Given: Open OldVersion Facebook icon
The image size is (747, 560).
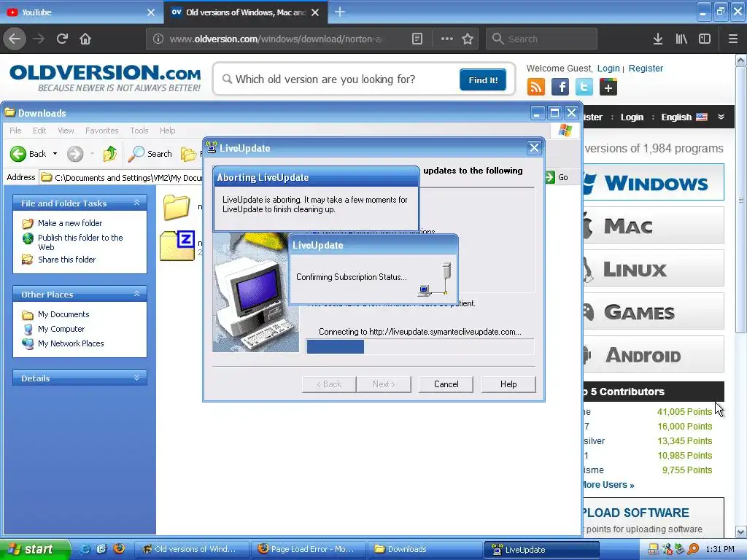Looking at the screenshot, I should click(x=560, y=87).
